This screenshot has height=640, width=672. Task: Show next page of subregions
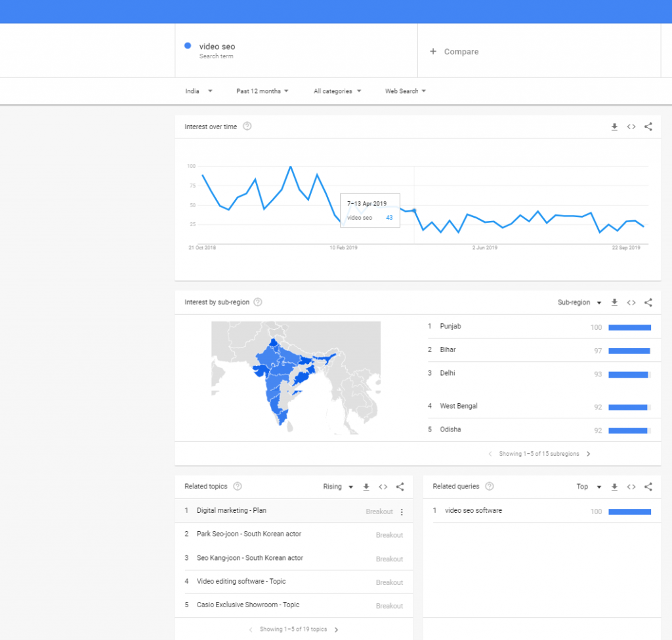pos(589,453)
